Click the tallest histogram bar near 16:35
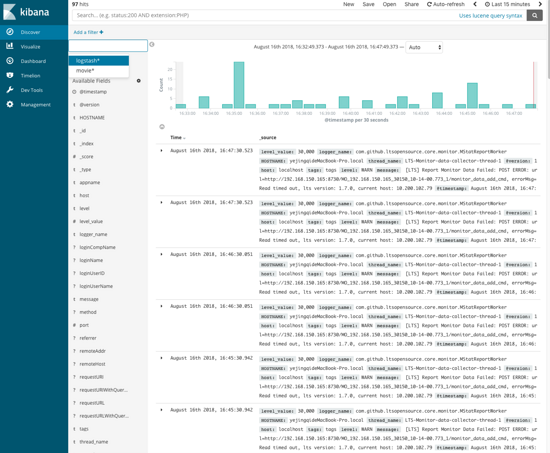 click(x=239, y=85)
